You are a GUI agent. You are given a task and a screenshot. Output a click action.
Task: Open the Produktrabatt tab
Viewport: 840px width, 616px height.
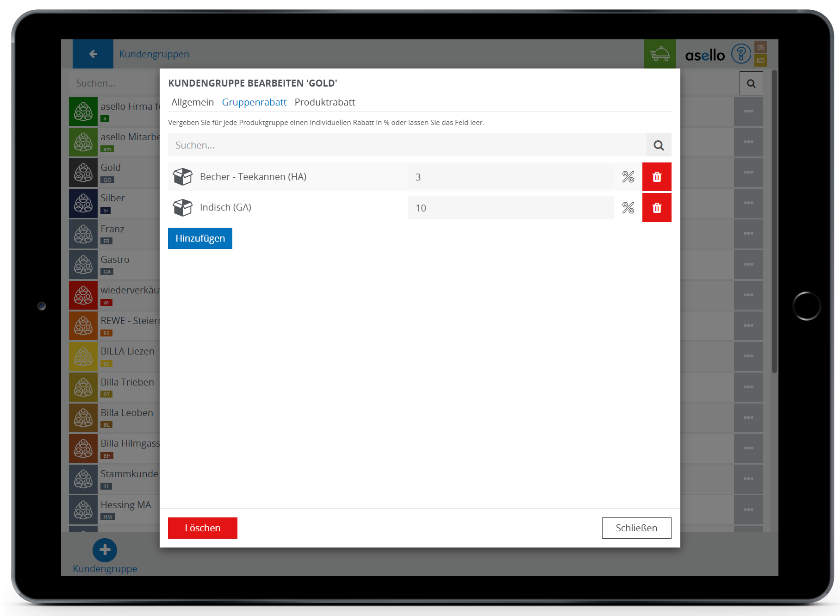pos(324,102)
